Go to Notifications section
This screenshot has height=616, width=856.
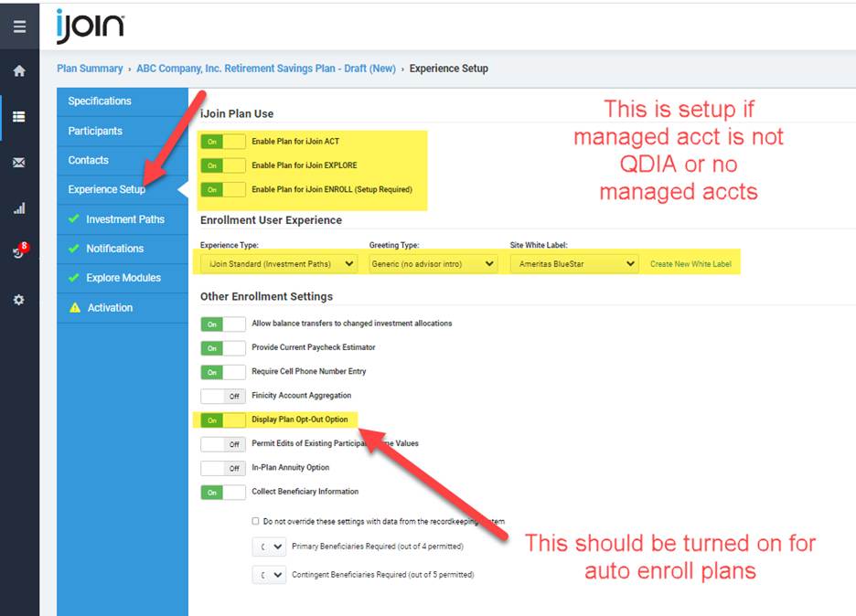(123, 249)
